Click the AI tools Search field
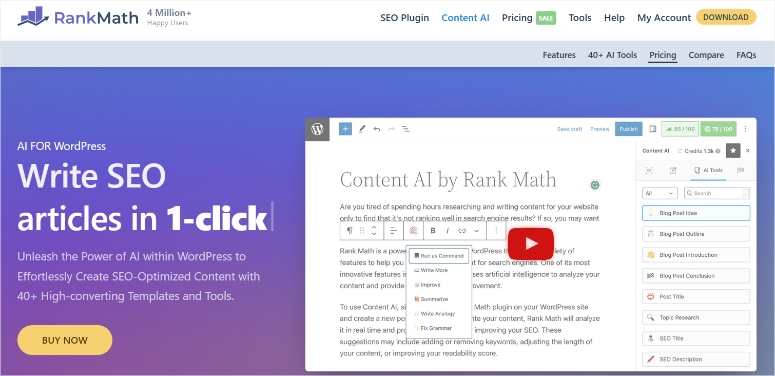This screenshot has height=376, width=775. pos(717,193)
